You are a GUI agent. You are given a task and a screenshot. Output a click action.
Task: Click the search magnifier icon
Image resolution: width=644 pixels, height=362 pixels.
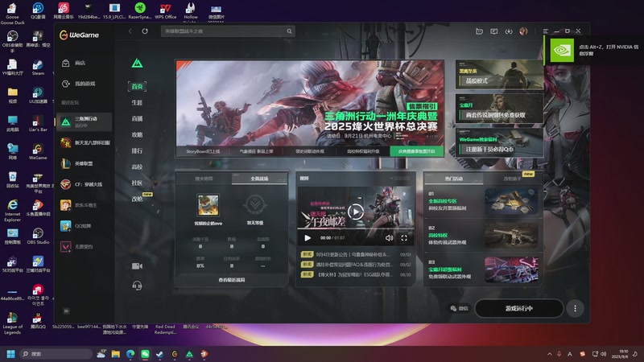click(x=289, y=31)
